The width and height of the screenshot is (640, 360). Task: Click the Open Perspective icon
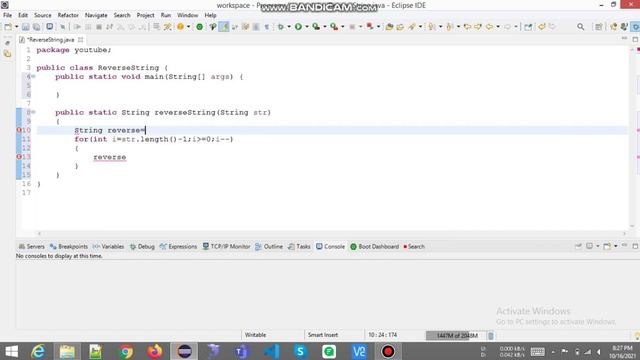[598, 27]
